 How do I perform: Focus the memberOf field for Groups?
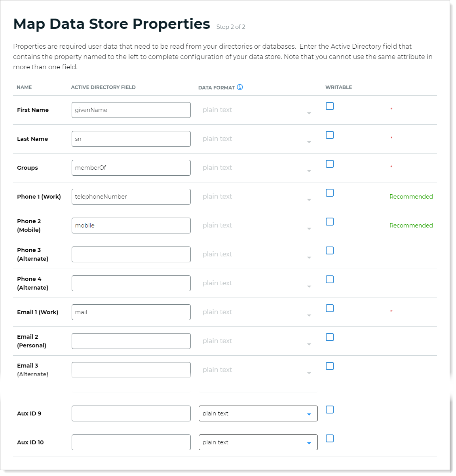[x=131, y=168]
